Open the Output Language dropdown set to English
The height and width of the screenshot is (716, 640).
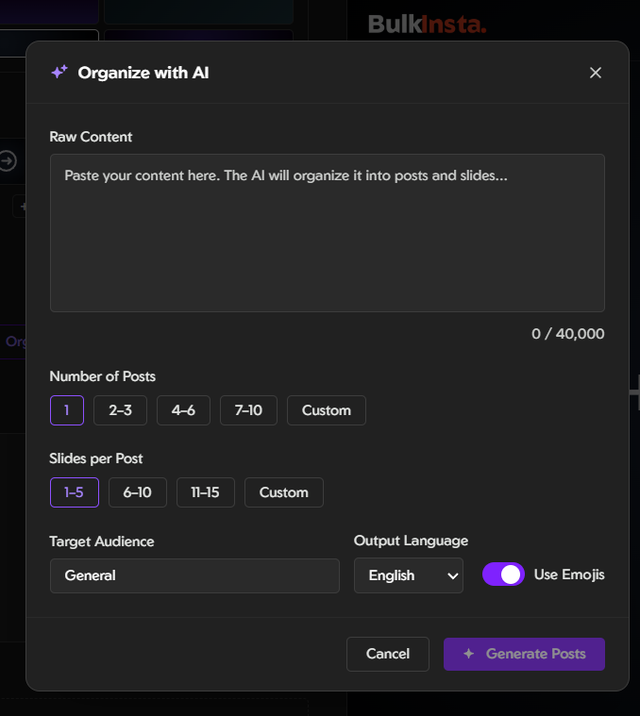409,575
